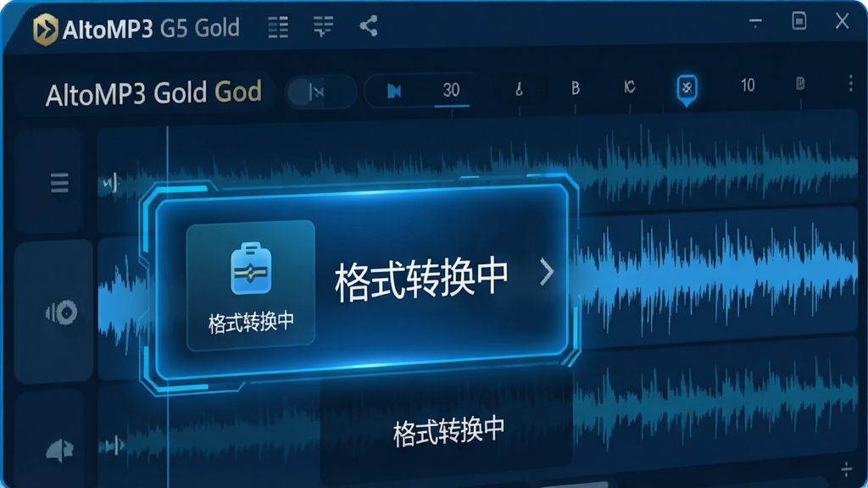This screenshot has height=488, width=868.
Task: Click the share icon in title bar
Action: (x=369, y=25)
